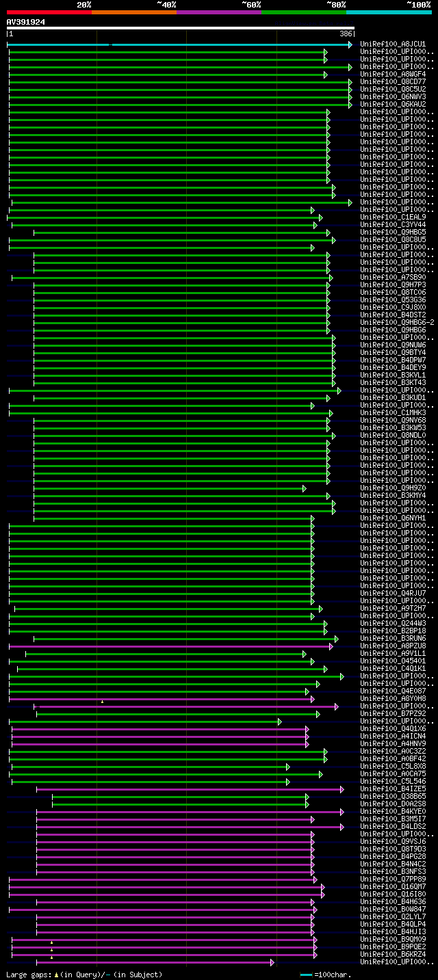Select hit label UniRef100_B7PZ92
Viewport: 438px width, 980px height.
click(x=394, y=714)
